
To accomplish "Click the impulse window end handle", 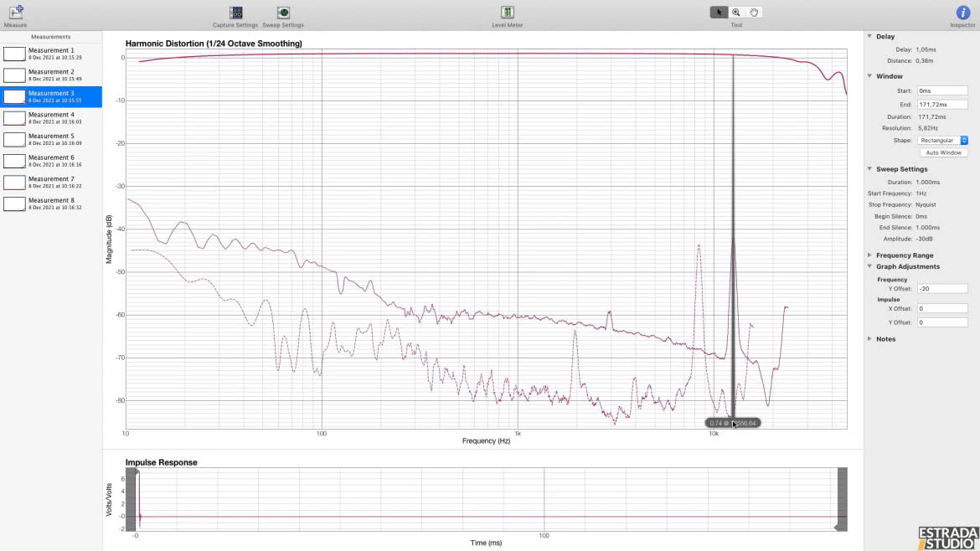I will [x=838, y=528].
